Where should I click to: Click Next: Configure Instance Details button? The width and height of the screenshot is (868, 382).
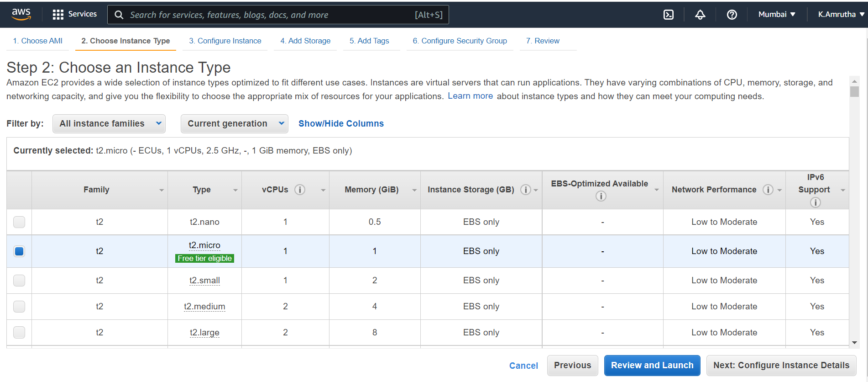coord(781,366)
